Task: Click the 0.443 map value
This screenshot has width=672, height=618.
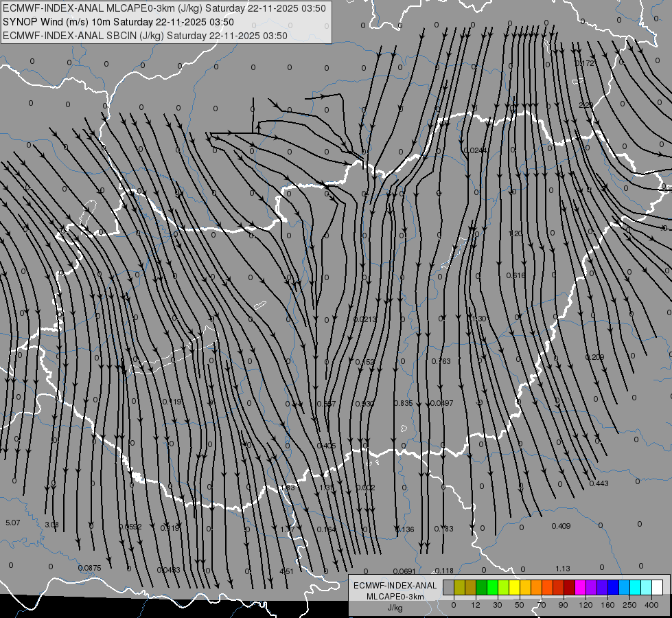Action: click(x=599, y=483)
